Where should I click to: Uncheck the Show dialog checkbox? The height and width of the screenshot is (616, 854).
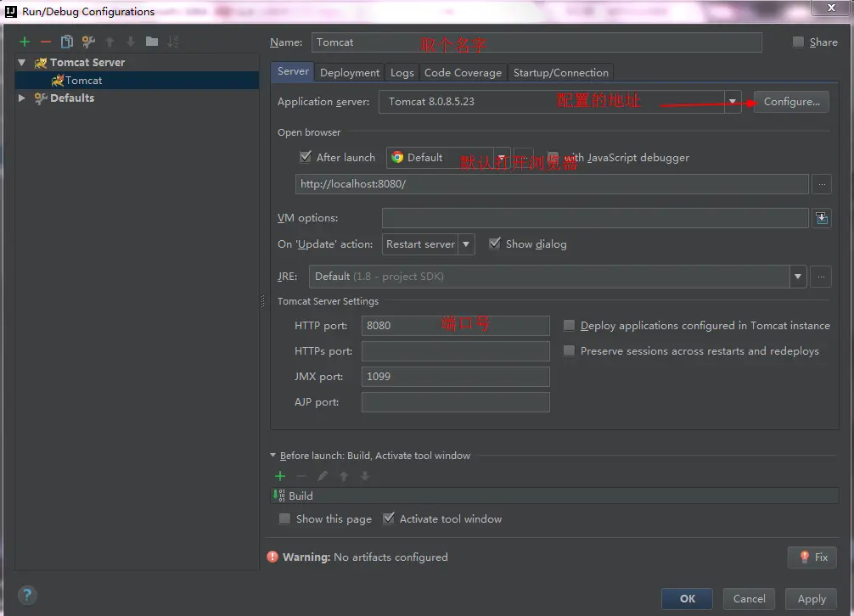pyautogui.click(x=495, y=244)
